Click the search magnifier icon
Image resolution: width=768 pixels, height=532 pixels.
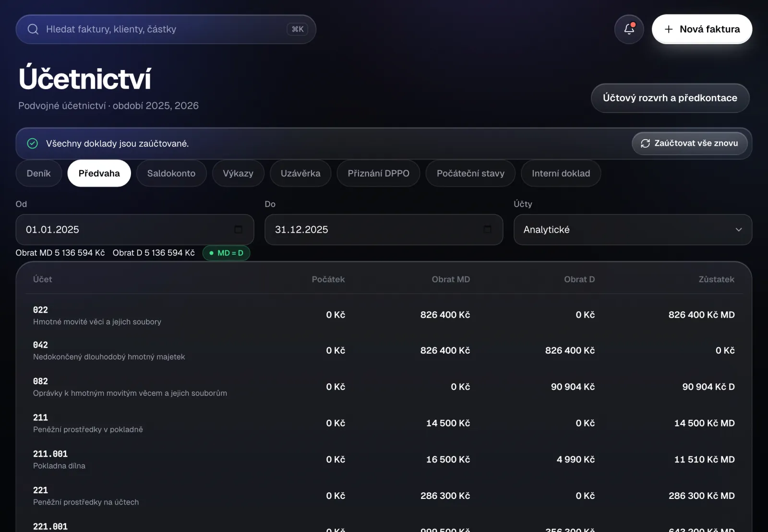pos(33,29)
